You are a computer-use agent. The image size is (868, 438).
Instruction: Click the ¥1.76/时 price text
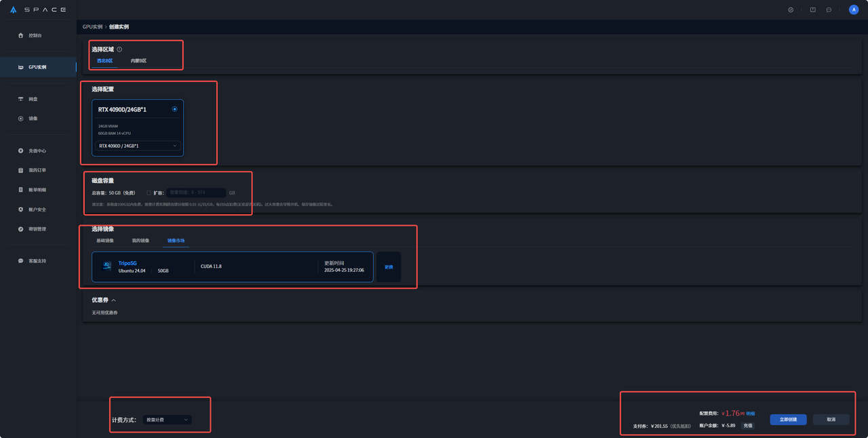point(732,413)
